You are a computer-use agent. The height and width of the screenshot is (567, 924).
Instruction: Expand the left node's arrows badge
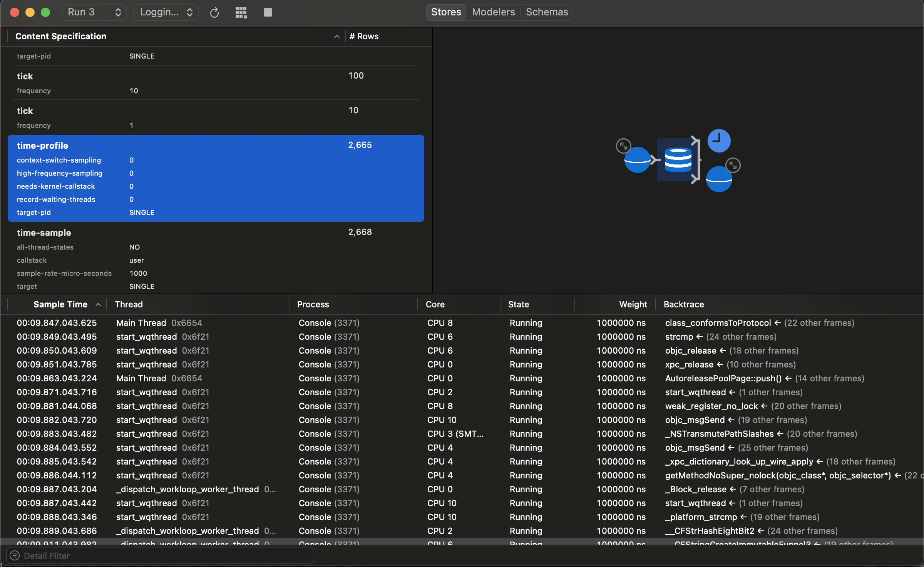click(623, 146)
